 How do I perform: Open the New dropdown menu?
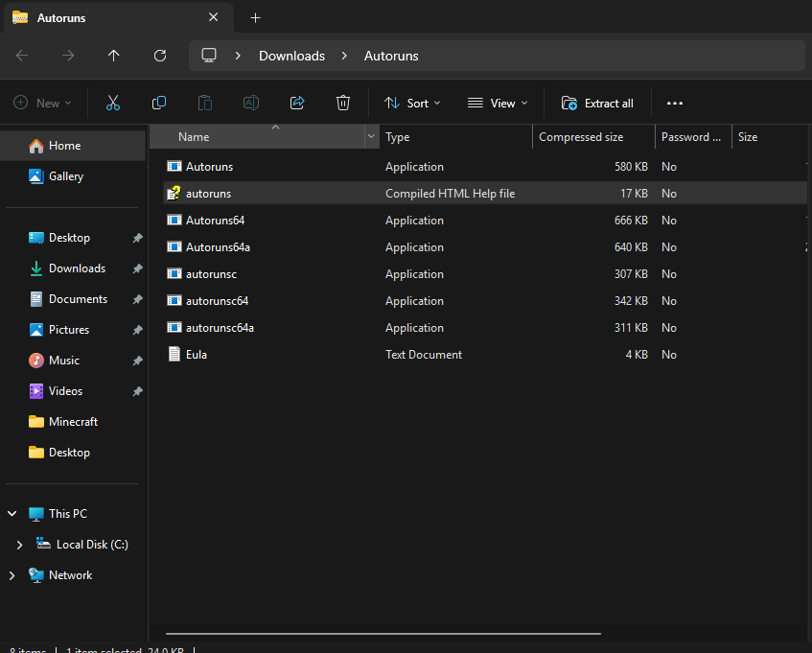point(42,103)
